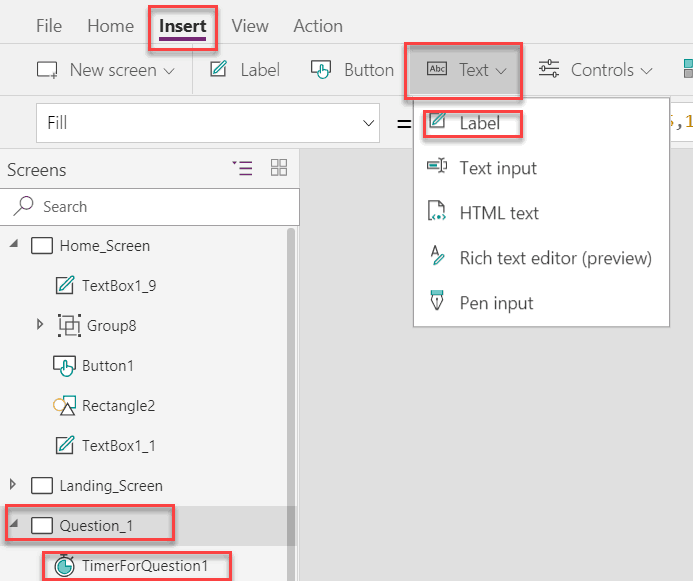
Task: Click the Pen input nib icon
Action: [437, 300]
